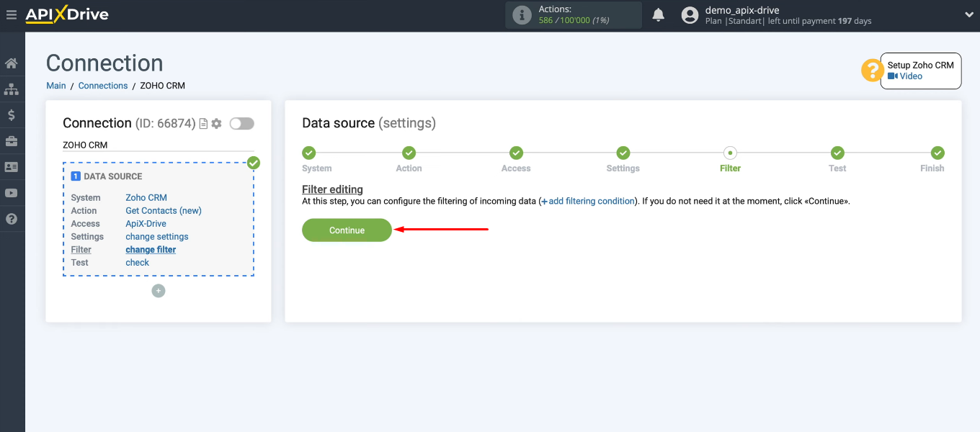Open the Home sidebar icon

click(x=12, y=63)
